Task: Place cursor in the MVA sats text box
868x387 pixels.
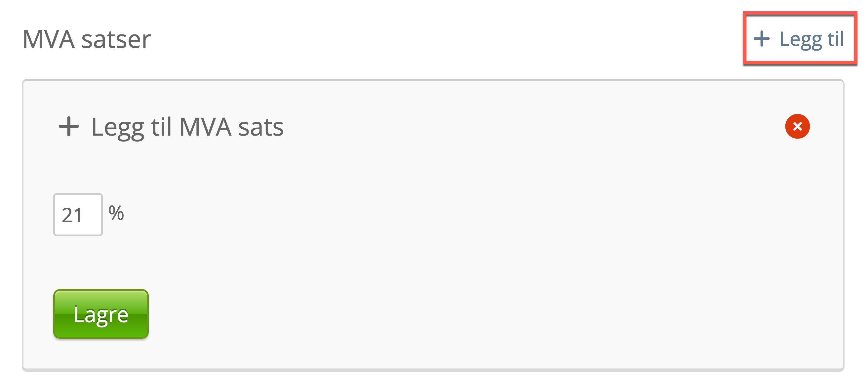Action: coord(78,215)
